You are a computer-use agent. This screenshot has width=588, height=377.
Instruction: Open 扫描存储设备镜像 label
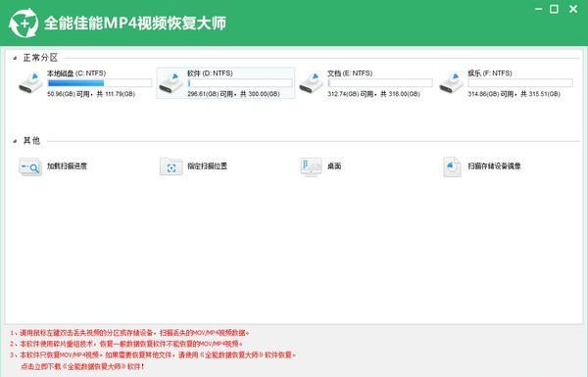pos(495,166)
